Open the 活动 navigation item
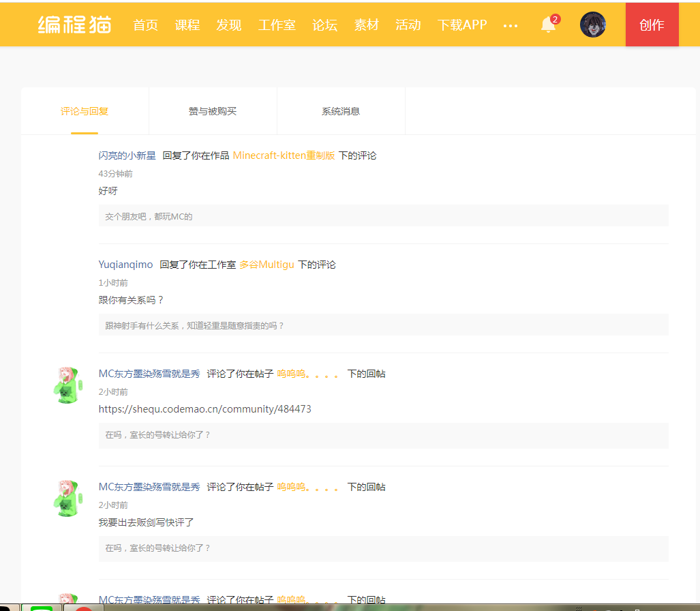The width and height of the screenshot is (700, 611). tap(408, 25)
